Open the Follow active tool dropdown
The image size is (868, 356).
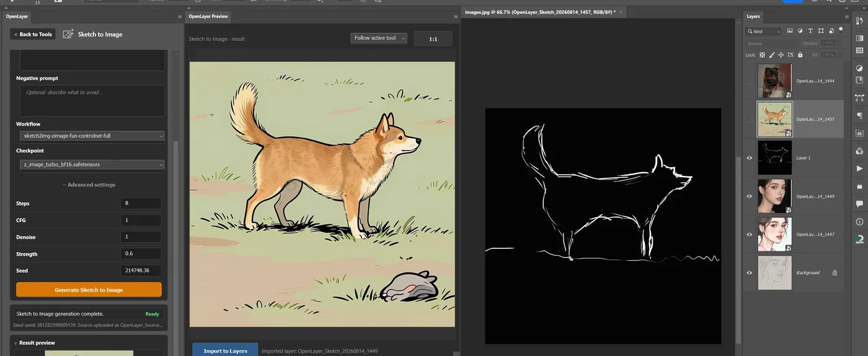click(x=379, y=38)
